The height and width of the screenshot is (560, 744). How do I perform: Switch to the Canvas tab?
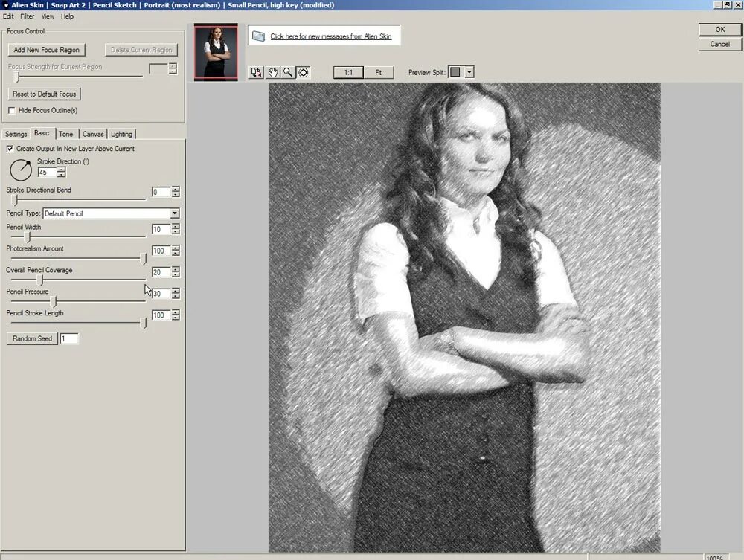click(93, 134)
